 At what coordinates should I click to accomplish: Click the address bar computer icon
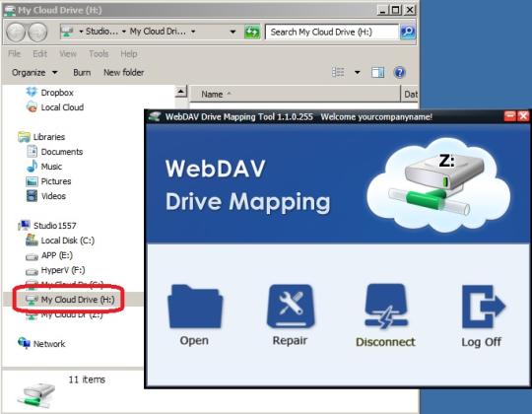click(67, 32)
